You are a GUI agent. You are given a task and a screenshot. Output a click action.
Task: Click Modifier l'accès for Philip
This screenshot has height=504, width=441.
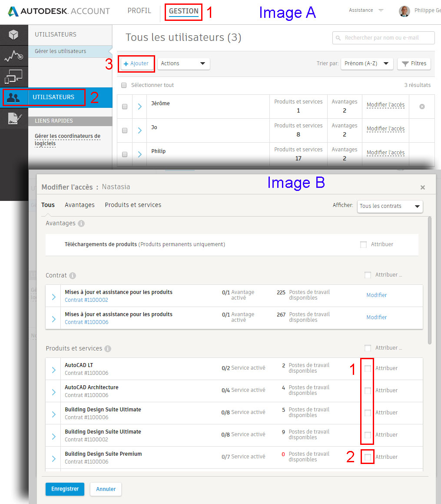385,153
